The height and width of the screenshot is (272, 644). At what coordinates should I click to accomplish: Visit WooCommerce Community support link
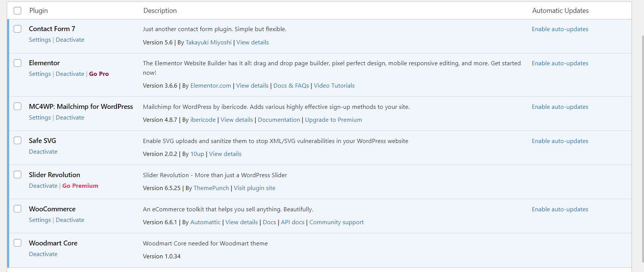(336, 222)
